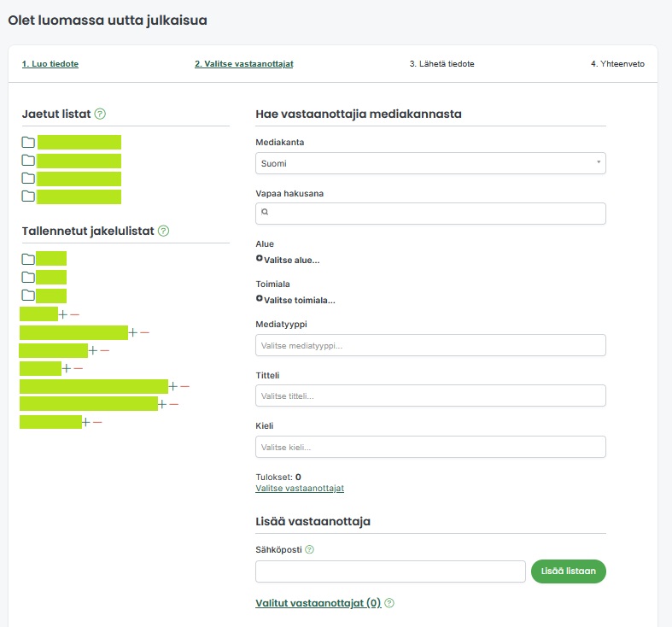Add fifth saved distribution list with plus icon
The width and height of the screenshot is (672, 627).
click(x=172, y=386)
